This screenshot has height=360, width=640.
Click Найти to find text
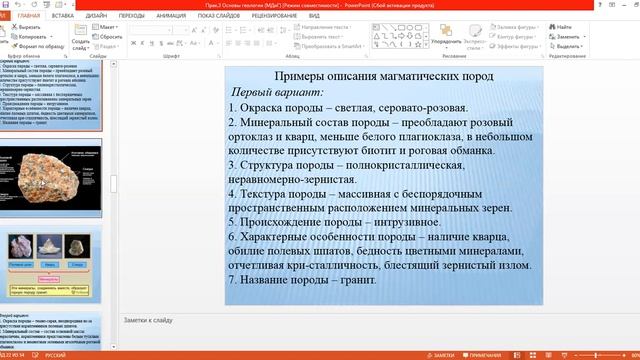coord(560,27)
